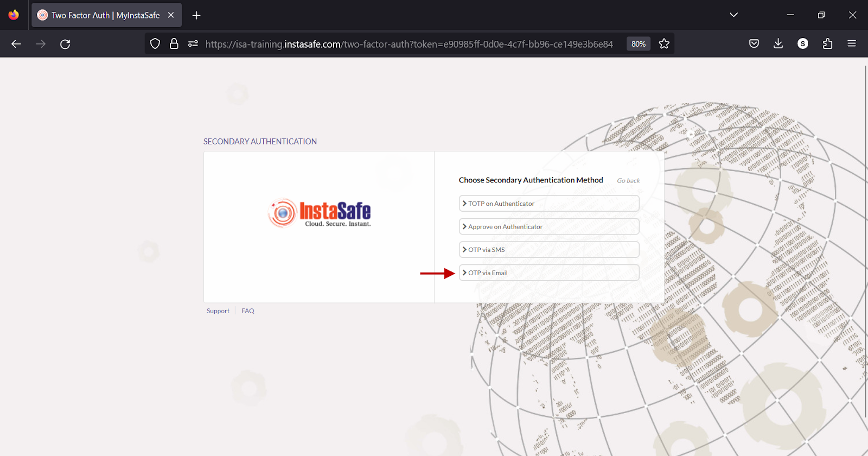The height and width of the screenshot is (456, 868).
Task: Reload the current page
Action: pos(65,44)
